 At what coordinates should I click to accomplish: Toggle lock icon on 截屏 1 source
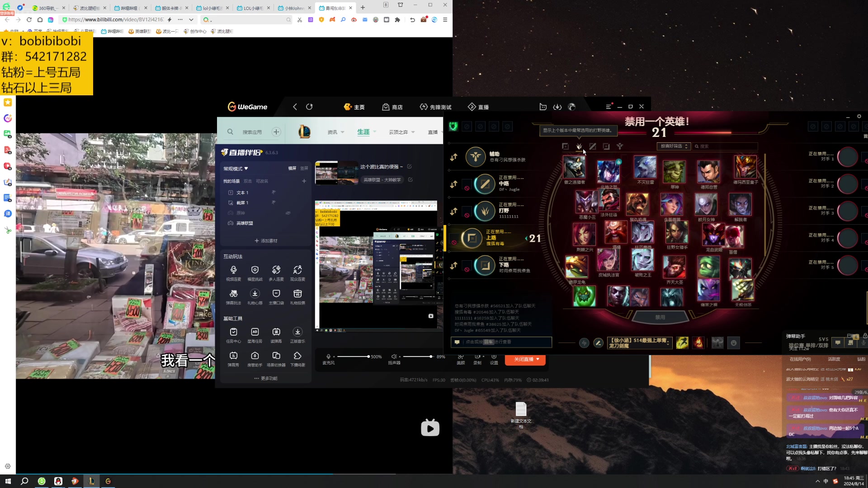click(x=274, y=202)
